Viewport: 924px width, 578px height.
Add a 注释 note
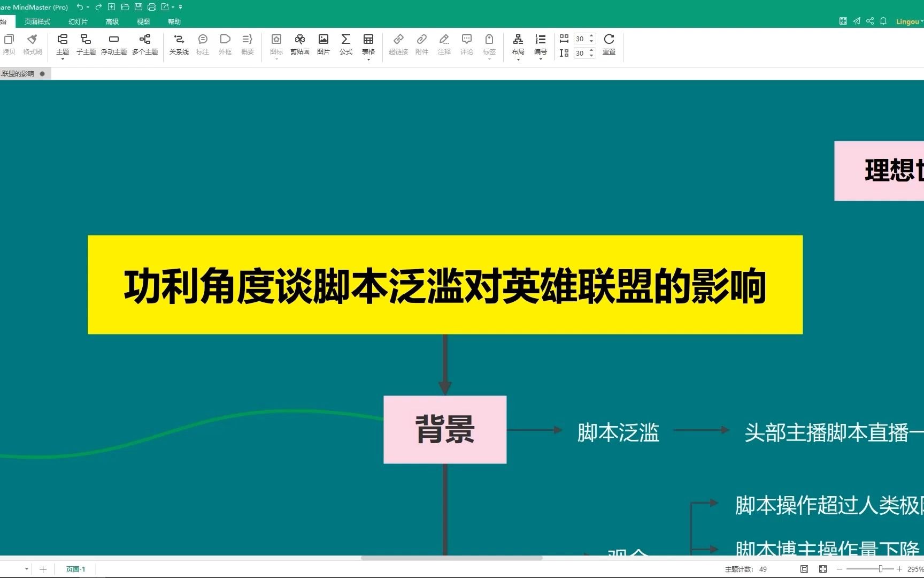point(444,44)
